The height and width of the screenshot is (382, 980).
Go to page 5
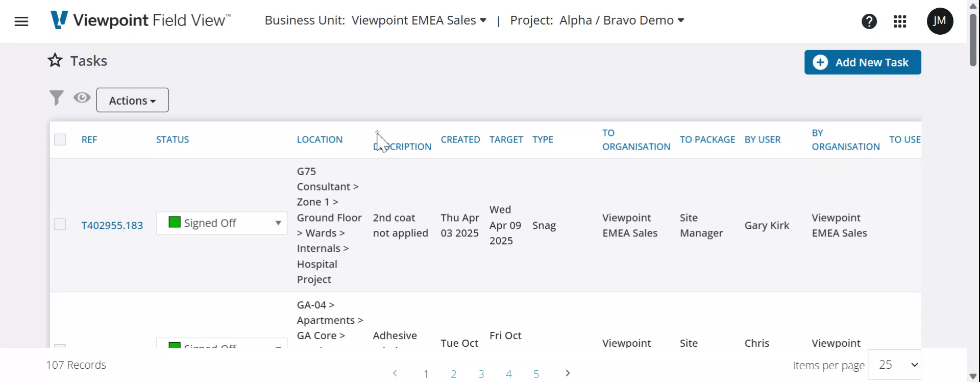click(x=536, y=374)
